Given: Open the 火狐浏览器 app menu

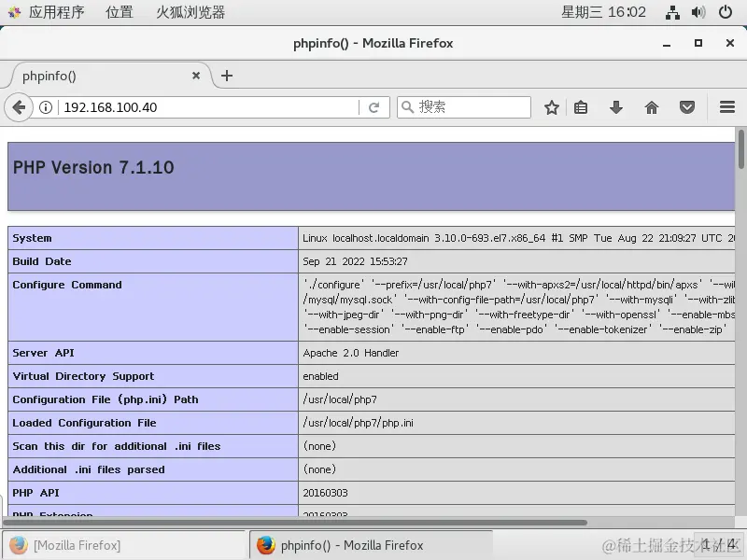Looking at the screenshot, I should click(190, 12).
